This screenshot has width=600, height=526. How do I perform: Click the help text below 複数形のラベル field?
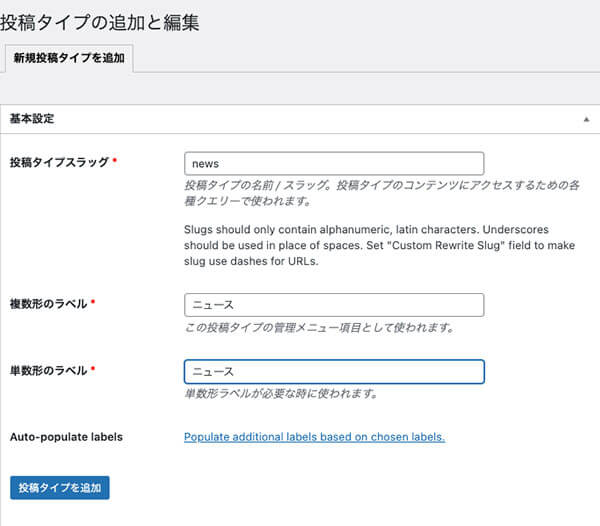pyautogui.click(x=320, y=327)
